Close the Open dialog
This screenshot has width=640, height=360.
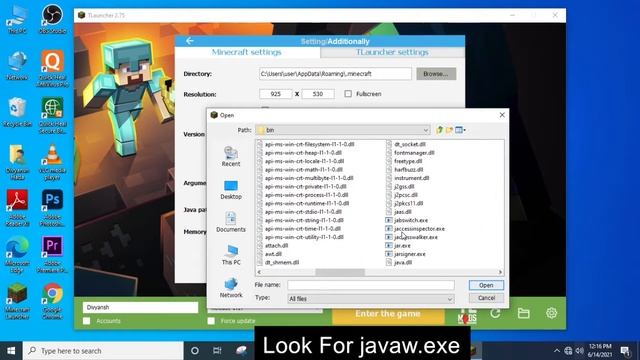click(x=502, y=115)
